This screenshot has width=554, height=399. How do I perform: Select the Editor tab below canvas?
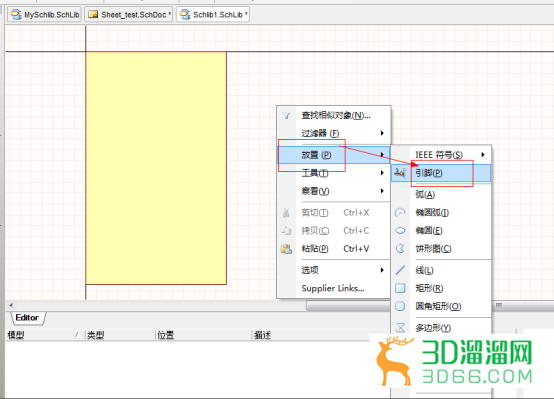click(28, 318)
